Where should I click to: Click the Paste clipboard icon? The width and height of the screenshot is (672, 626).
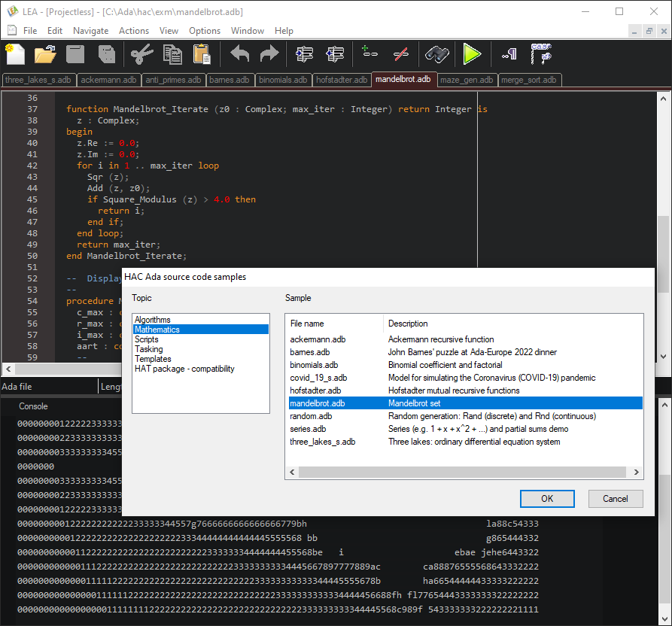[202, 54]
